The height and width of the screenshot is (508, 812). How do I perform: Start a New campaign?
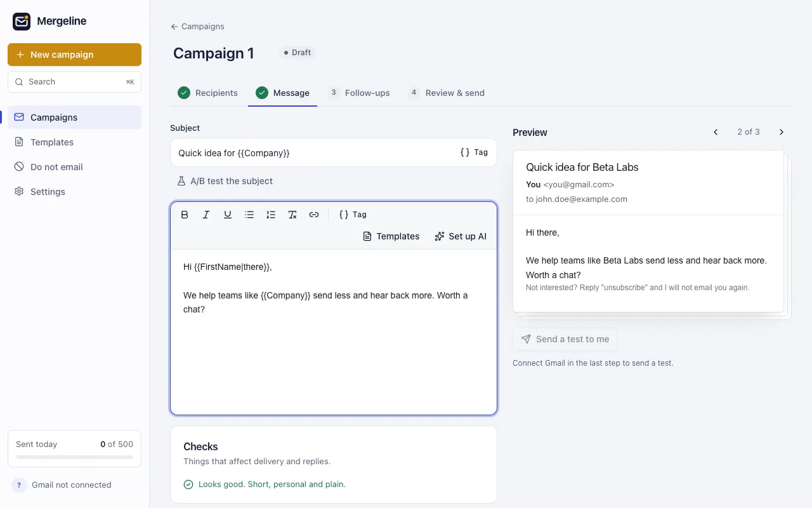[74, 55]
